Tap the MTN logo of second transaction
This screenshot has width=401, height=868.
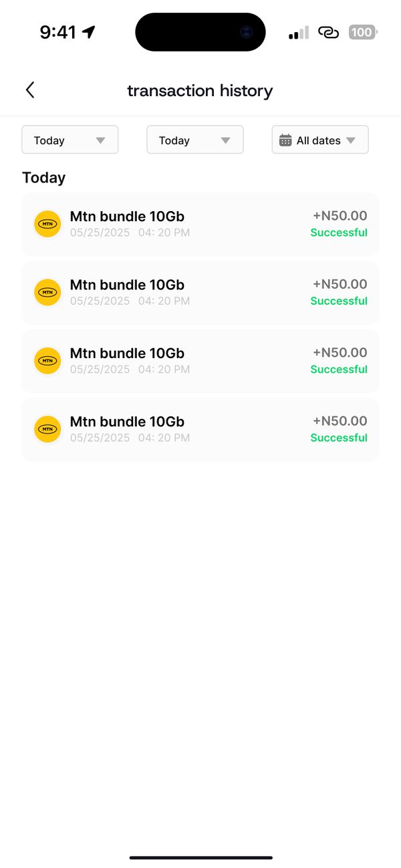pos(47,292)
